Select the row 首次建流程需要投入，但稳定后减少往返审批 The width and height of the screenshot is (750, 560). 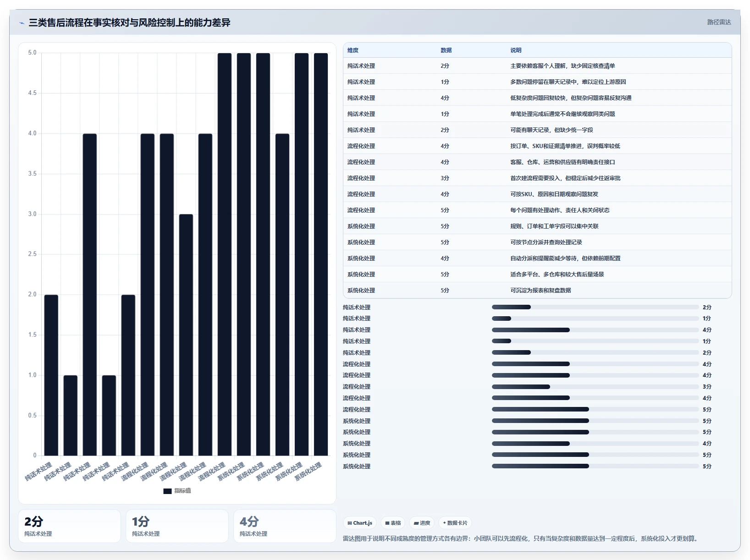coord(537,178)
